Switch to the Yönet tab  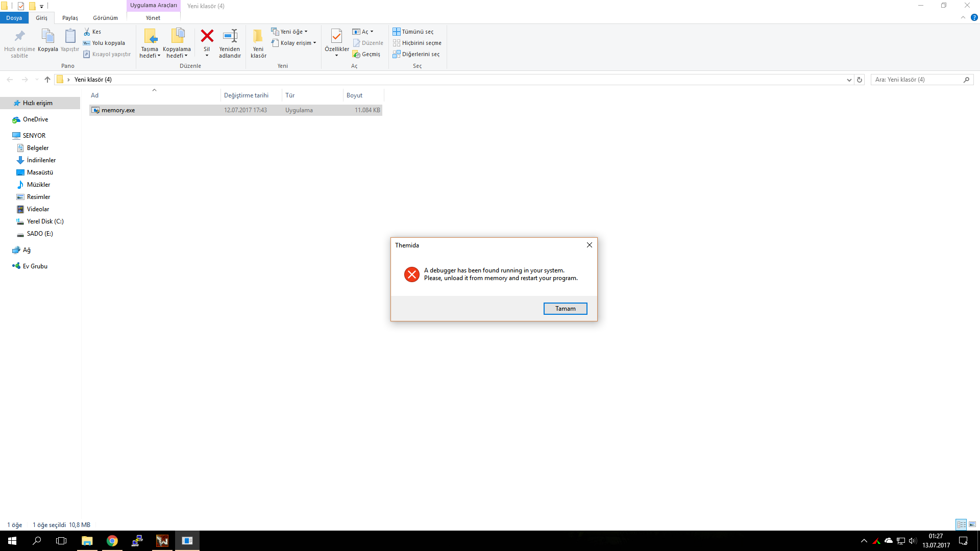(153, 18)
